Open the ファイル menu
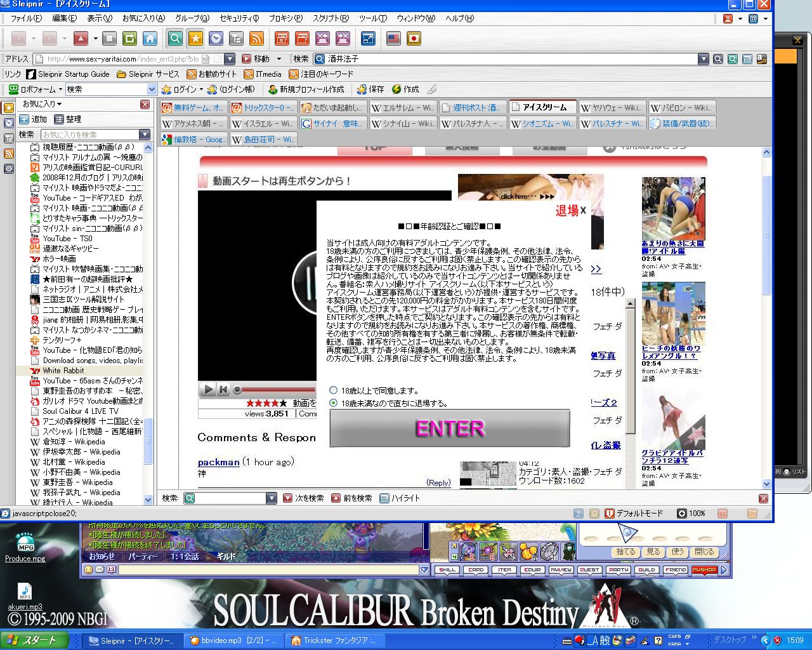The height and width of the screenshot is (650, 812). tap(26, 18)
